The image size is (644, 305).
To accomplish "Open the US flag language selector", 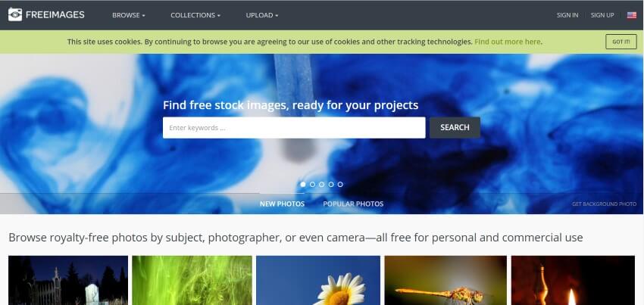I will [x=631, y=15].
